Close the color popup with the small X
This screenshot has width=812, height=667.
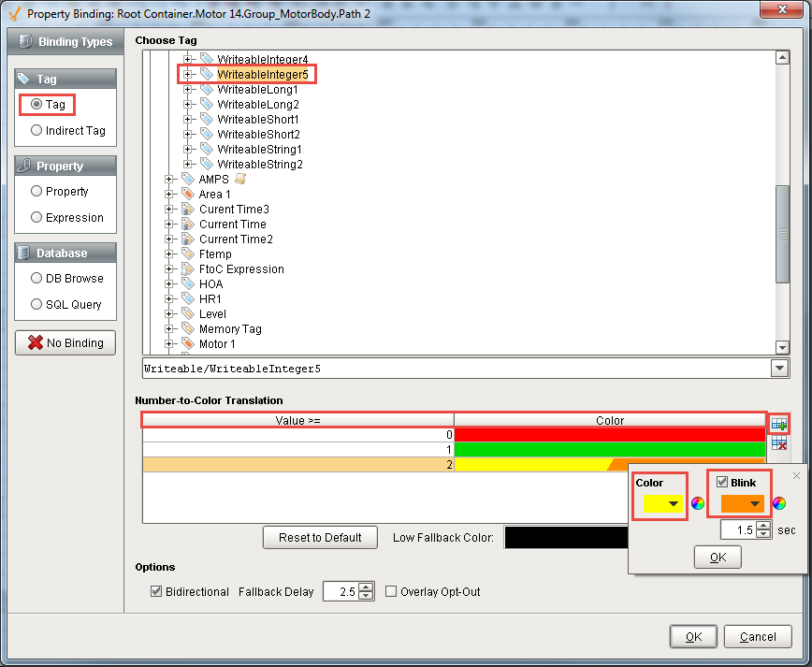796,476
